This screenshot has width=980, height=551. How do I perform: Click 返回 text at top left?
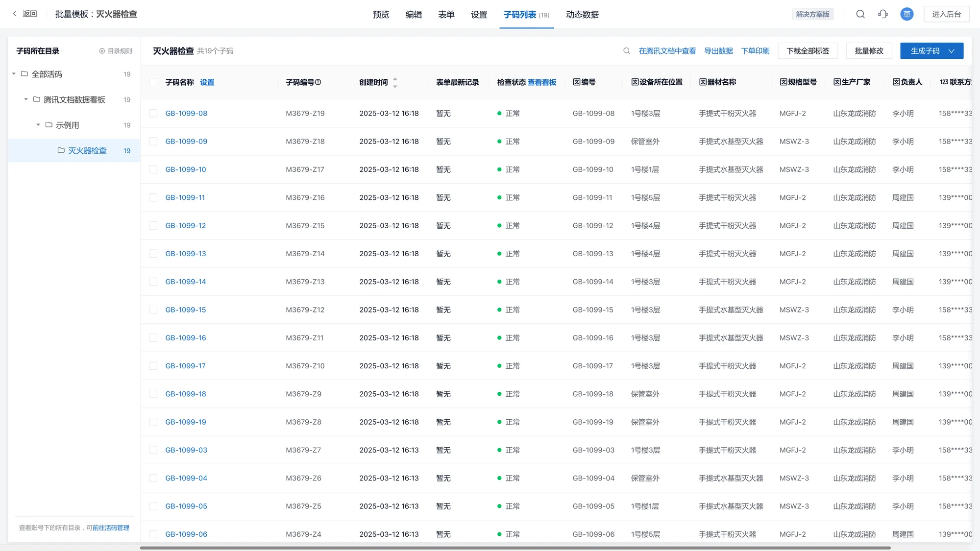29,14
